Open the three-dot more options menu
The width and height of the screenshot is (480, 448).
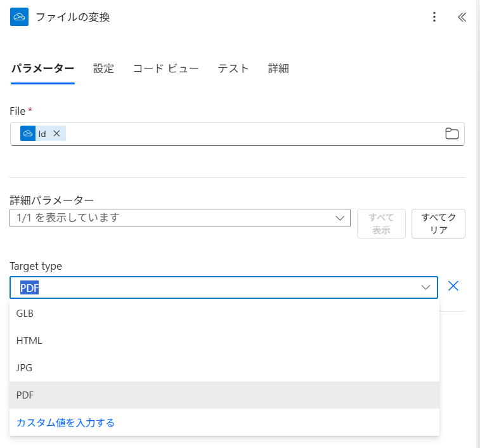[x=434, y=17]
